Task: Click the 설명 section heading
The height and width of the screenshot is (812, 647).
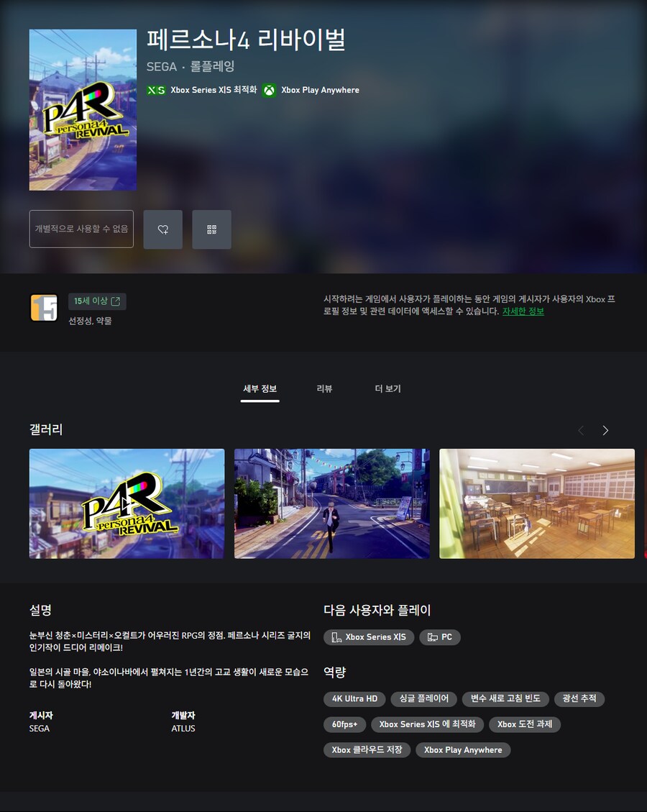Action: point(40,610)
